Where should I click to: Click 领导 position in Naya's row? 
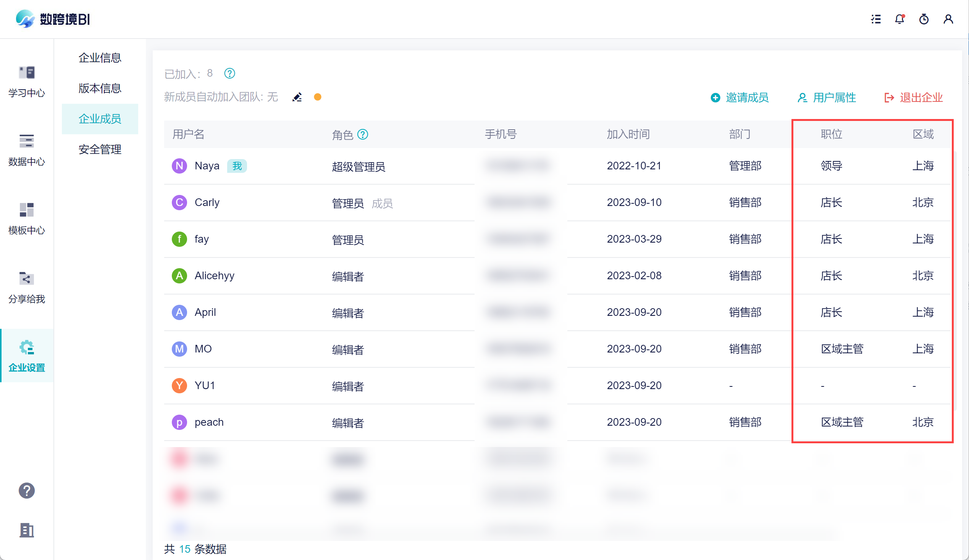(831, 166)
